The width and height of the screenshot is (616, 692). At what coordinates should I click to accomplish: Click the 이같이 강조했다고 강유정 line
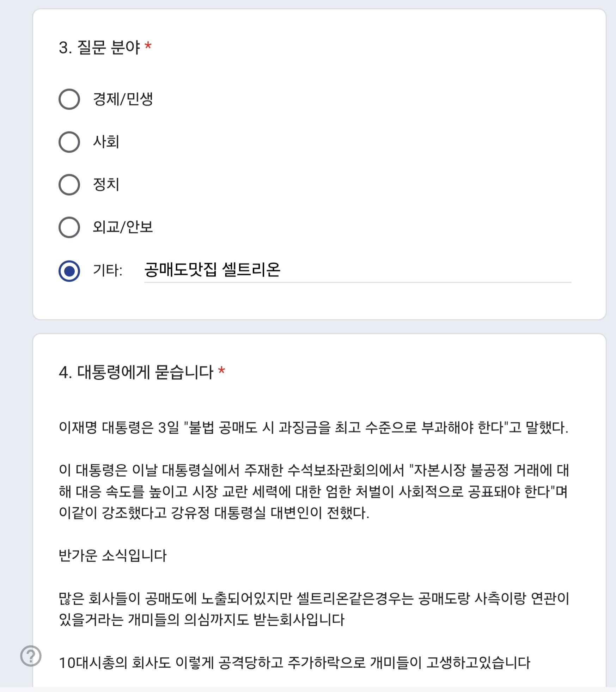point(214,513)
